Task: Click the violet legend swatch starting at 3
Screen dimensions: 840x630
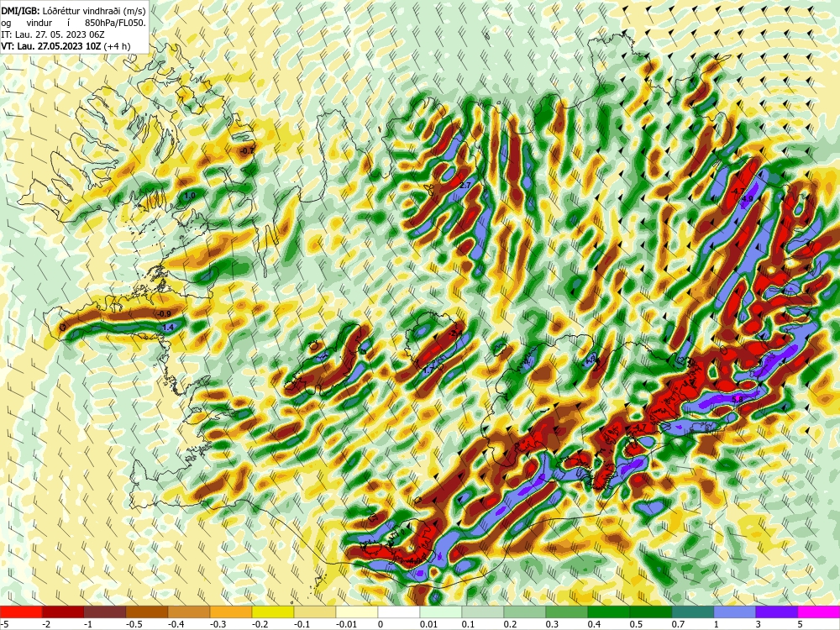Action: 777,612
